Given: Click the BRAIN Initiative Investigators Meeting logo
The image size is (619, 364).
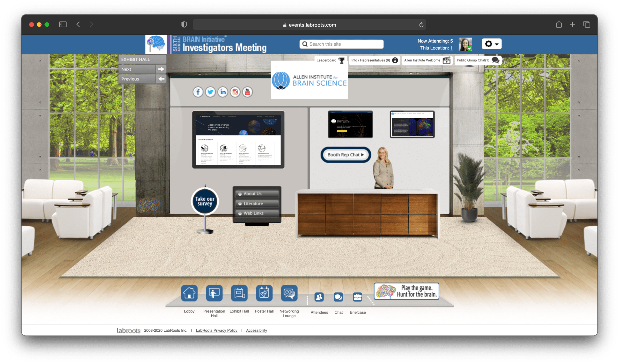Looking at the screenshot, I should point(206,44).
